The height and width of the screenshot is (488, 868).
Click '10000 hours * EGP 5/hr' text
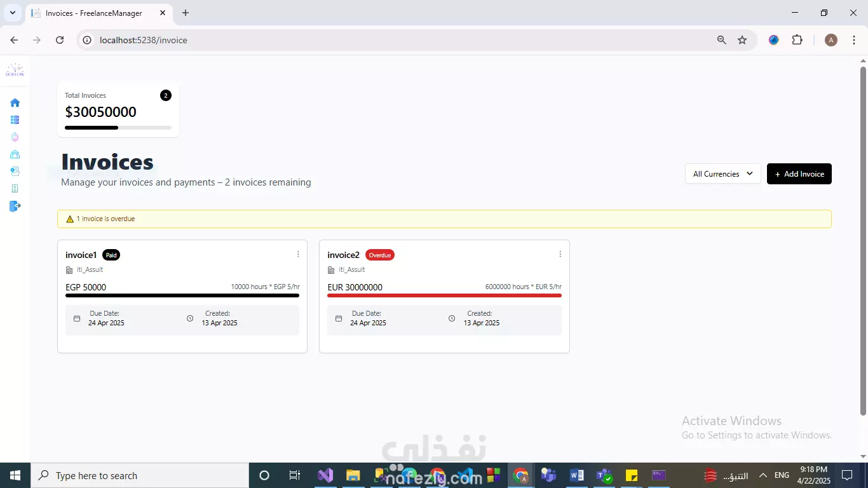tap(265, 287)
